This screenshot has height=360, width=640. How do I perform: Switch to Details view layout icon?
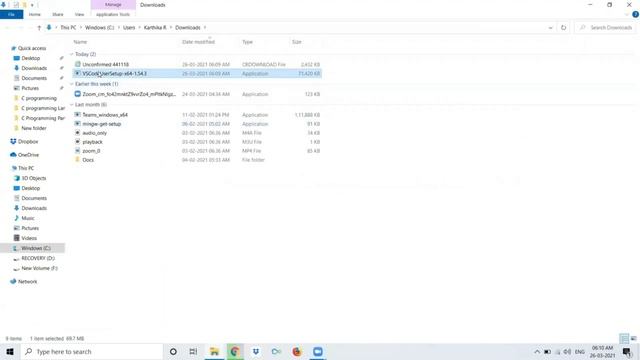[624, 338]
